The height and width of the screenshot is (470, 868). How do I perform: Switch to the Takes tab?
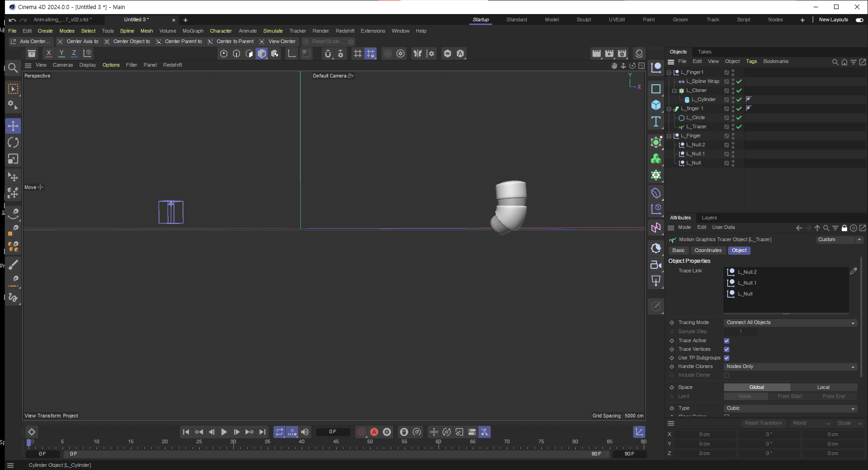[x=704, y=52]
